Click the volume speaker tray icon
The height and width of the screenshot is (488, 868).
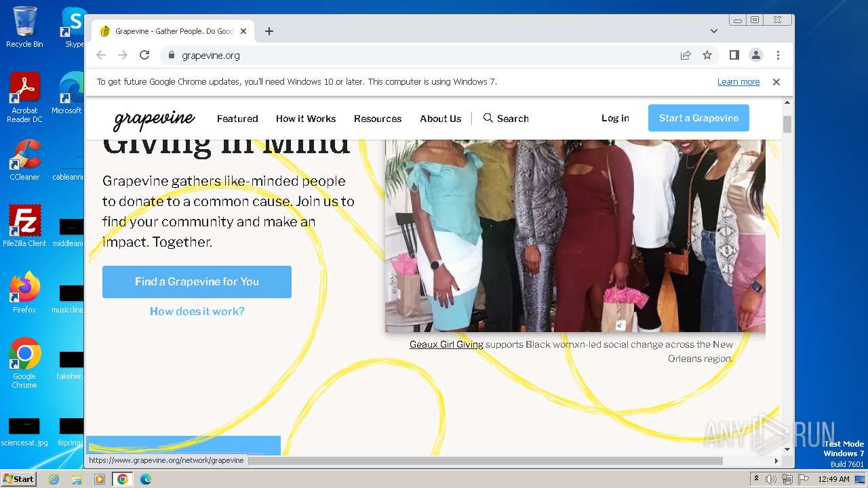[771, 479]
